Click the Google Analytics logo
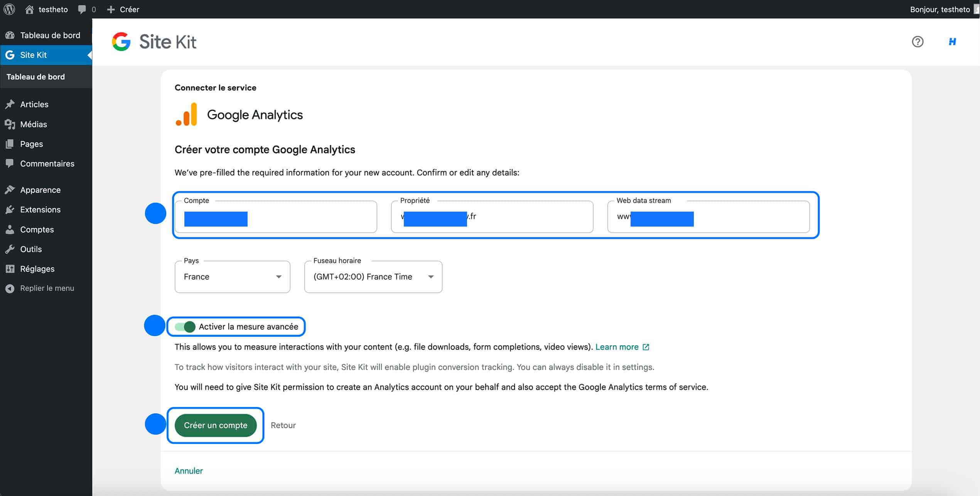The height and width of the screenshot is (496, 980). coord(185,114)
